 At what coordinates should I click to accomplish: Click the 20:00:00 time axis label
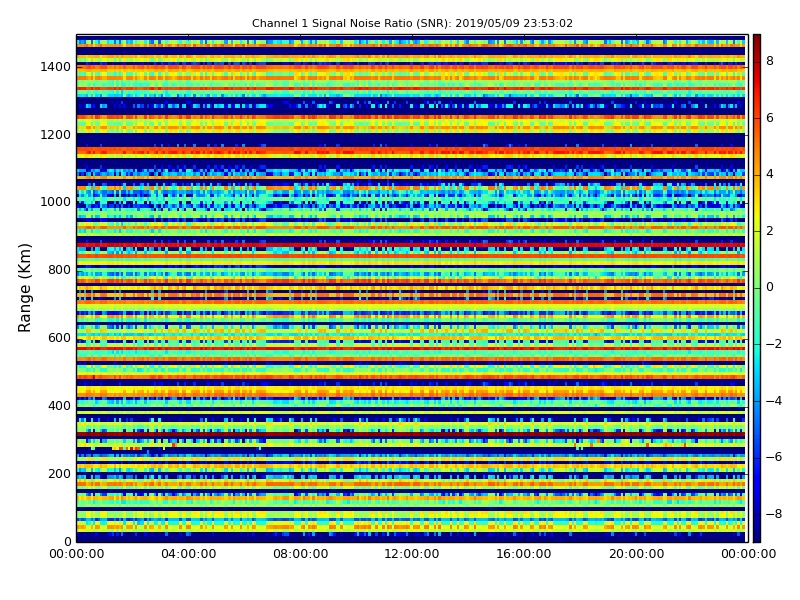pyautogui.click(x=636, y=554)
